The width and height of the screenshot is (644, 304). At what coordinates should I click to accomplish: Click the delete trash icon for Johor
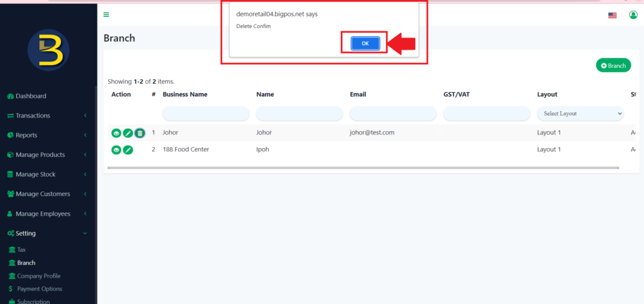[x=140, y=133]
